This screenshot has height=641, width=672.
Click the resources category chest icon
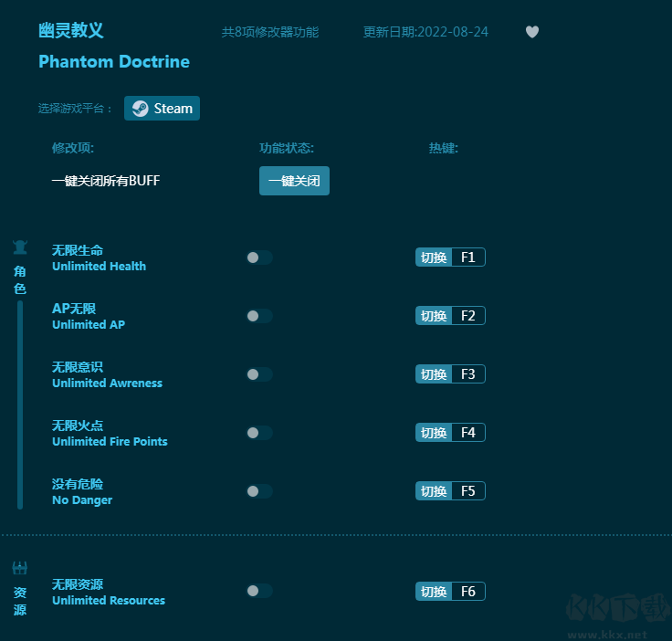tap(20, 568)
